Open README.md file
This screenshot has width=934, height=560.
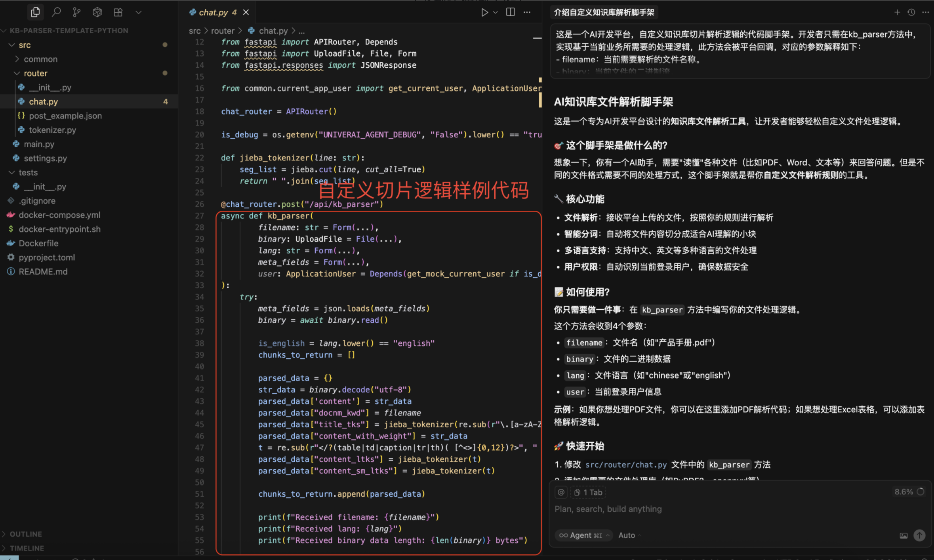(43, 272)
